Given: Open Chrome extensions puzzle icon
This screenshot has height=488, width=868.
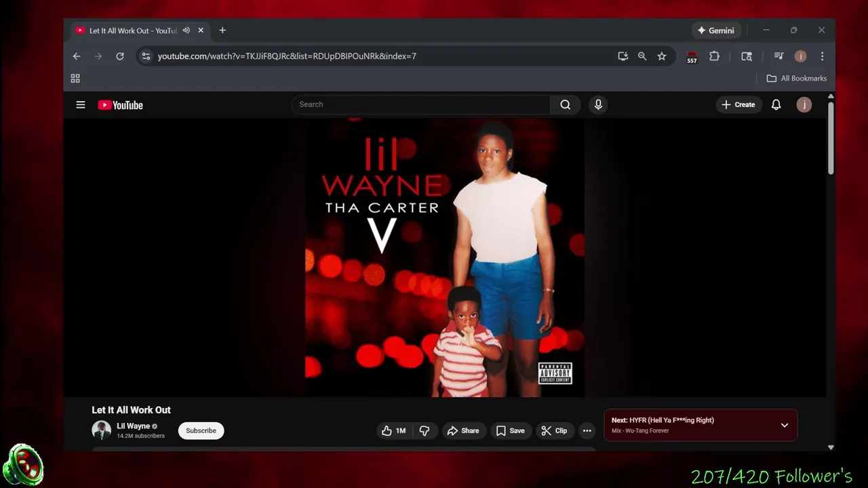Looking at the screenshot, I should (x=714, y=56).
